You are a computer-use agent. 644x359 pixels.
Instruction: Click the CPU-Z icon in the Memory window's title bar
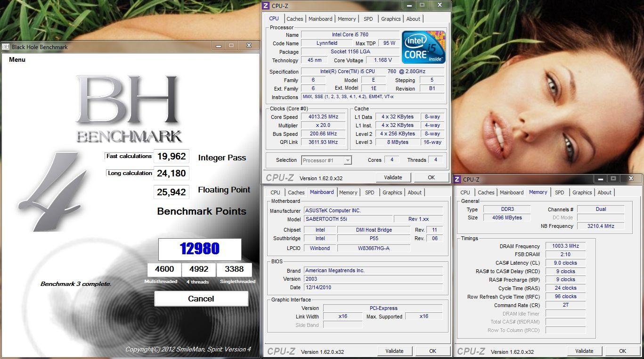457,179
